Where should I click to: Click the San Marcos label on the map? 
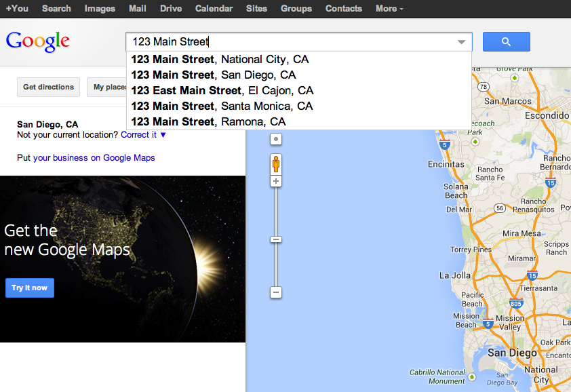point(508,101)
